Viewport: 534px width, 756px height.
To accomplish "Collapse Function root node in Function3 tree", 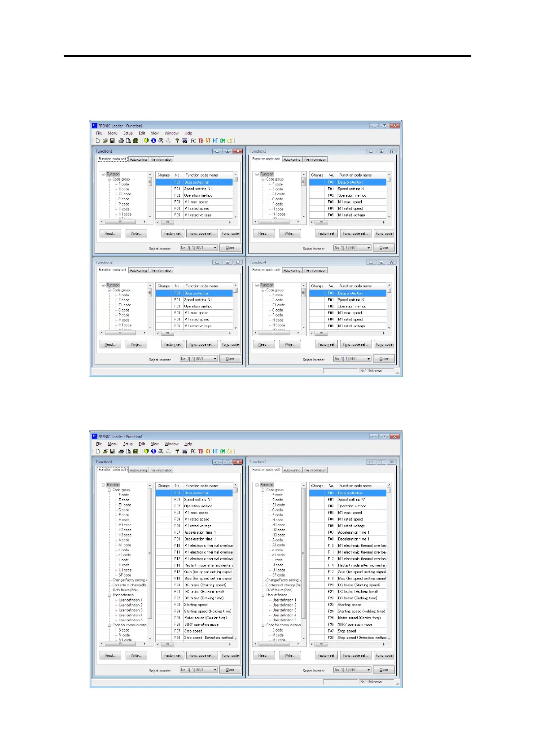I will click(x=257, y=174).
